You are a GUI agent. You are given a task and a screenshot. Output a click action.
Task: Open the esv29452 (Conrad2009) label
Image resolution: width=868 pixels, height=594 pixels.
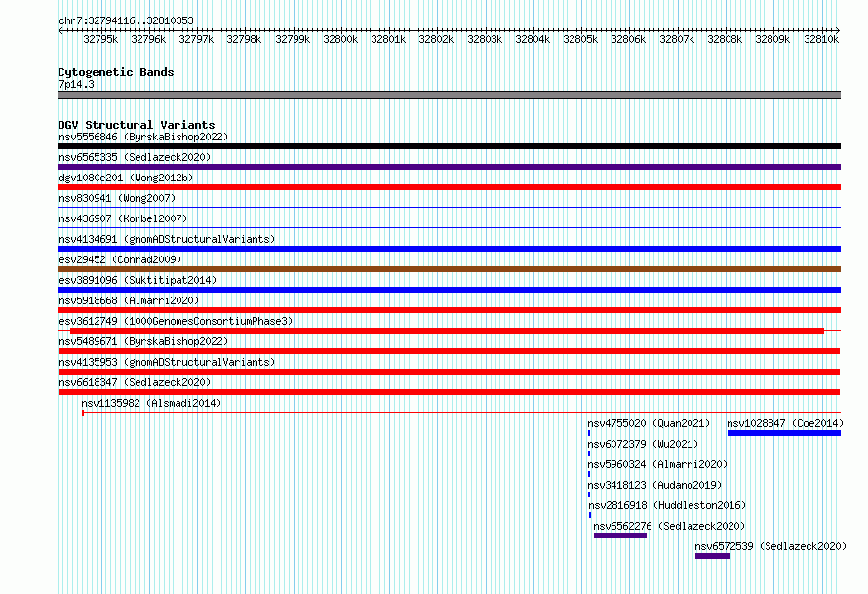click(120, 259)
